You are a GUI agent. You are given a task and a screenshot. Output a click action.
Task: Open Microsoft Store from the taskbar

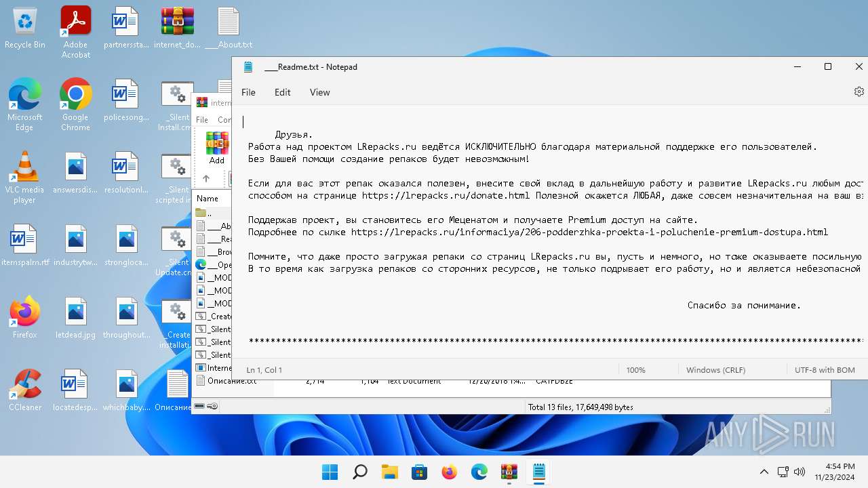tap(420, 472)
